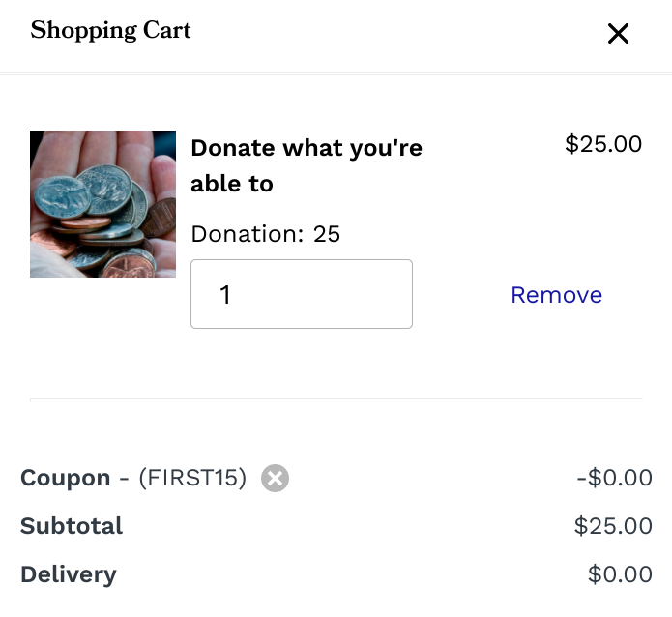Image resolution: width=672 pixels, height=617 pixels.
Task: Click the divider line below the cart item
Action: (336, 398)
